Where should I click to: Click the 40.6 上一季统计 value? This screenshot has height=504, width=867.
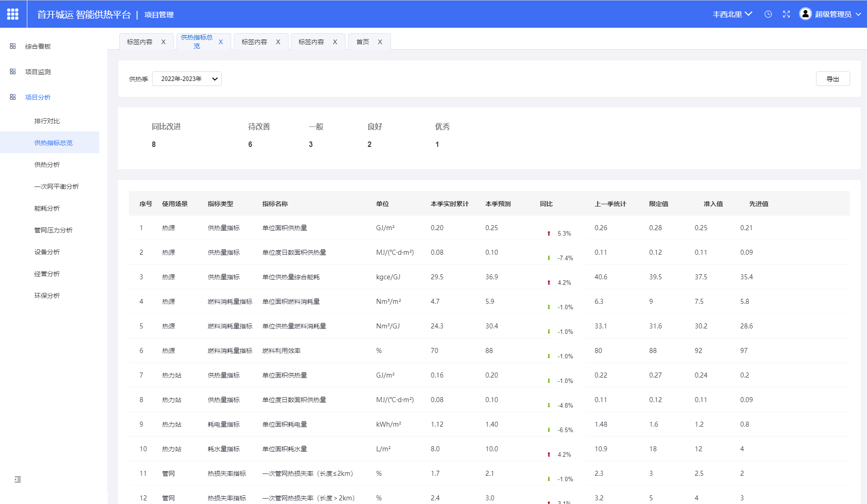[x=601, y=277]
